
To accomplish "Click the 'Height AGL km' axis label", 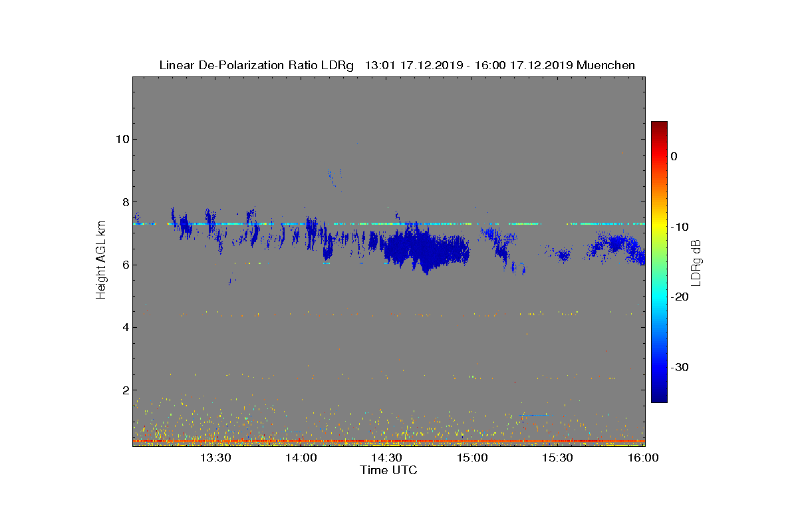I will [x=101, y=261].
